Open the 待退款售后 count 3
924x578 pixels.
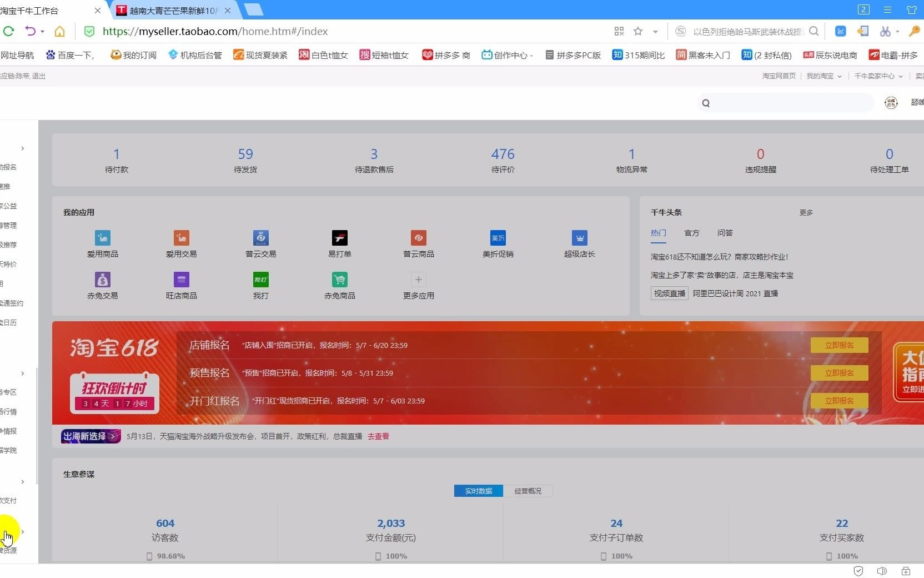click(374, 154)
